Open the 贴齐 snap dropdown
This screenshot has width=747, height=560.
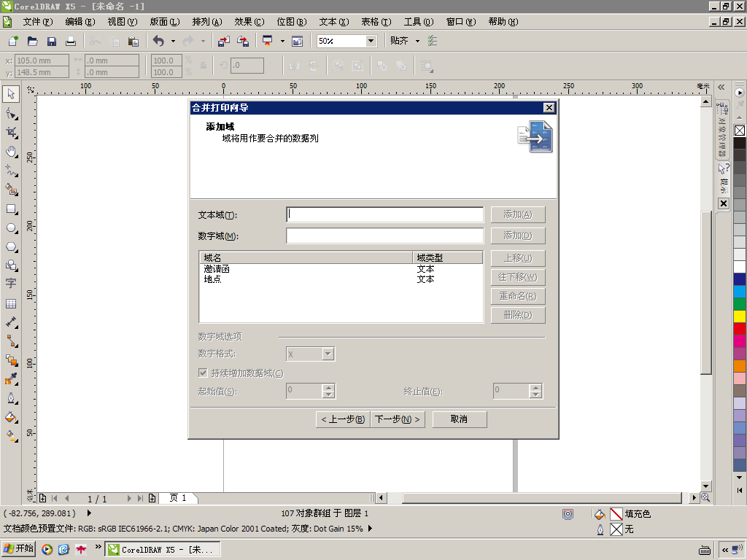point(418,42)
